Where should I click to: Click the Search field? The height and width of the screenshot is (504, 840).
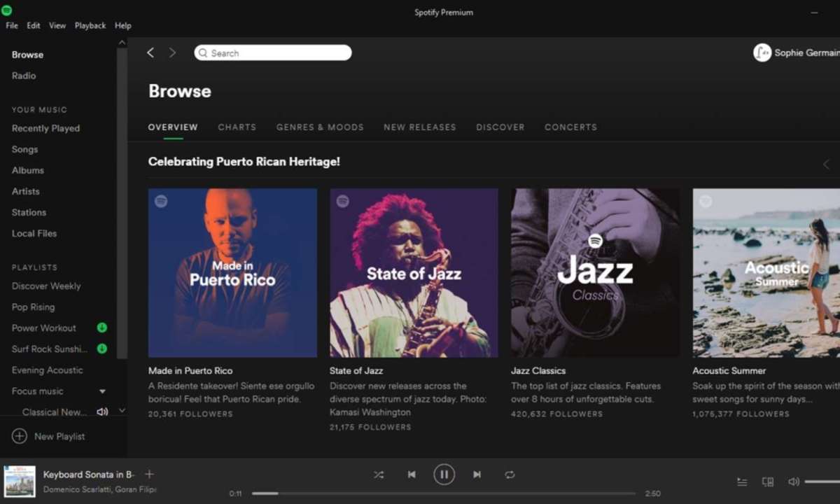[x=273, y=53]
